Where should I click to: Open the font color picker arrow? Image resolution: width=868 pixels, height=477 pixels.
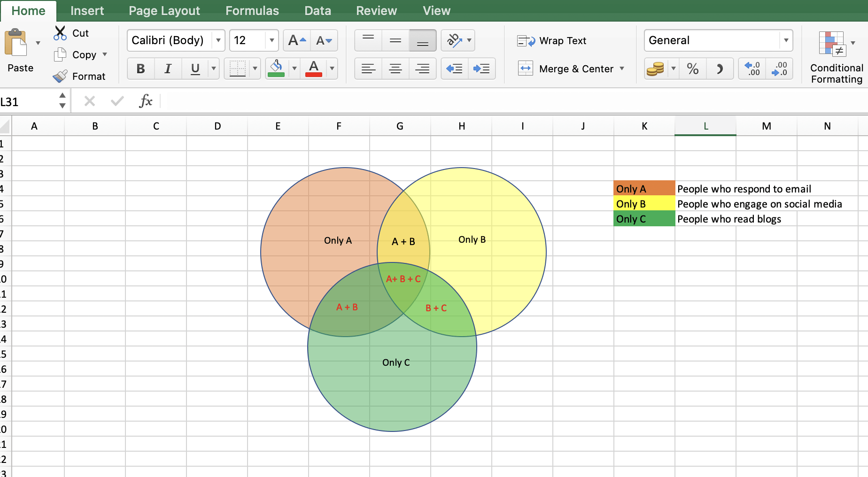(x=333, y=69)
